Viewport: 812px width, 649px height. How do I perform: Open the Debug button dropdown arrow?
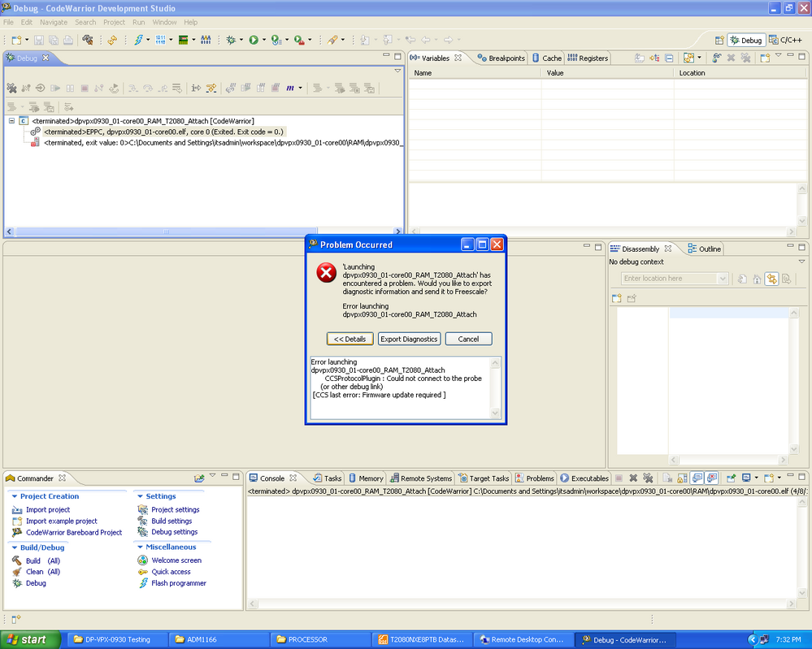point(241,40)
